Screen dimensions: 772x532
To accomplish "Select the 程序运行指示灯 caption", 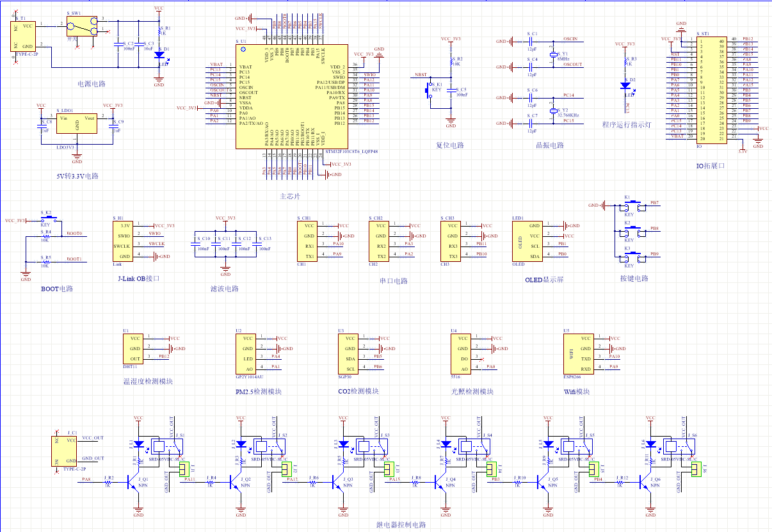I will pyautogui.click(x=627, y=125).
